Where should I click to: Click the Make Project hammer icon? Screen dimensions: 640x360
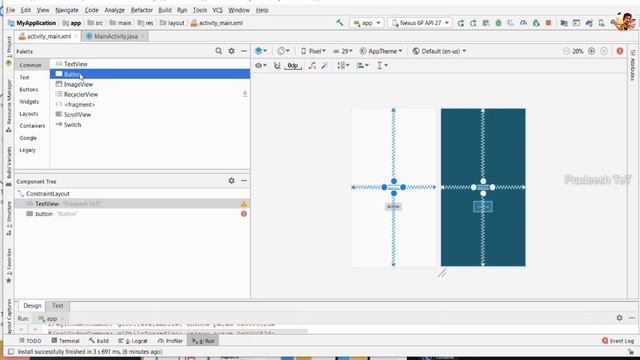pos(340,23)
